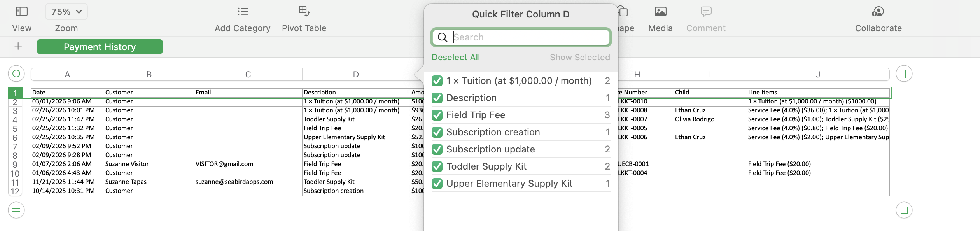
Task: Uncheck the Field Trip Fee filter checkbox
Action: click(x=437, y=115)
